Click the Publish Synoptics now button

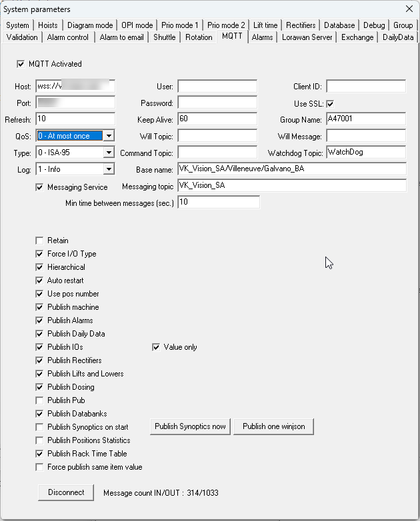pyautogui.click(x=190, y=426)
